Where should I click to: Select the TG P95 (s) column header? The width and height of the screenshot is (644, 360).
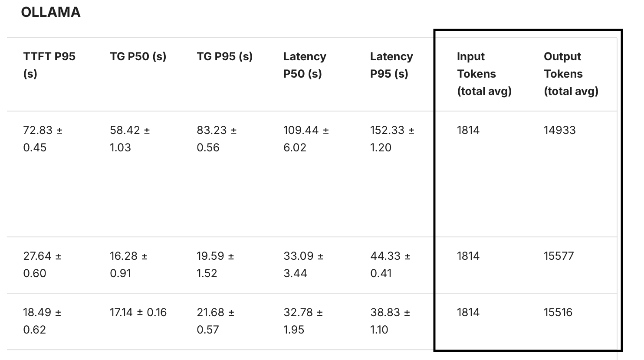tap(224, 56)
